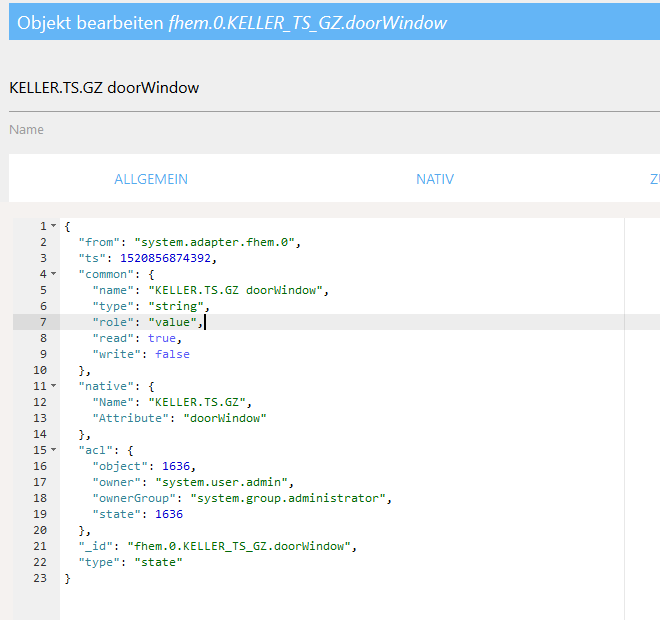Click the type value "state" on line 22
660x620 pixels.
tap(158, 562)
